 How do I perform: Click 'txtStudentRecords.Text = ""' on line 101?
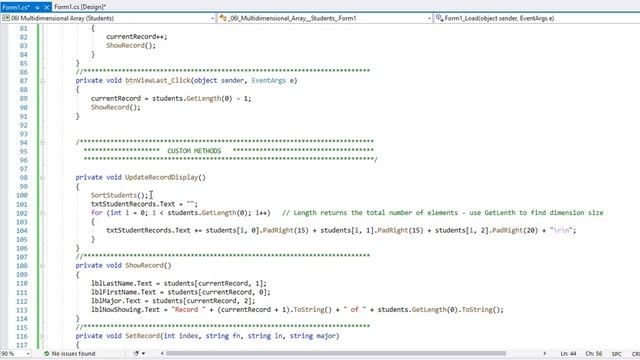coord(142,204)
